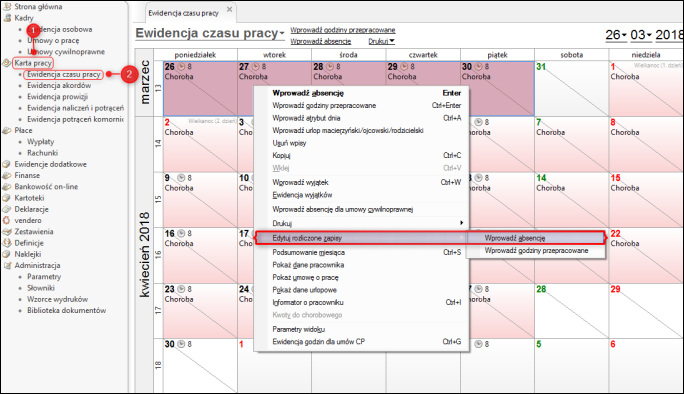The image size is (684, 394).
Task: Select Edytuj rodzicone zapisy menu entry
Action: [x=362, y=238]
